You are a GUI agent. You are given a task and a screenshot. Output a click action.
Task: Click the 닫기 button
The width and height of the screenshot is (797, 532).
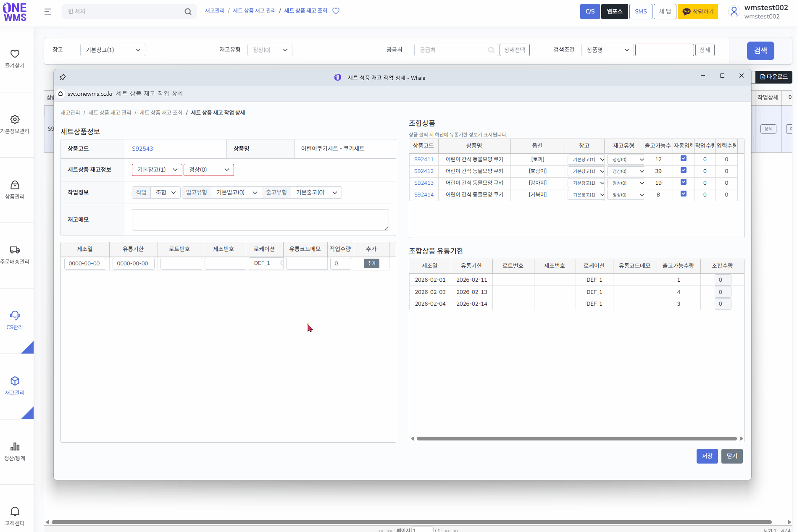tap(732, 456)
